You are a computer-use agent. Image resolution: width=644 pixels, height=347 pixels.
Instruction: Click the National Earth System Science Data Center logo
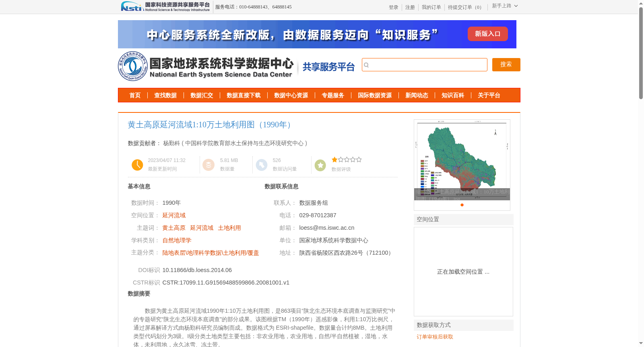click(x=206, y=66)
